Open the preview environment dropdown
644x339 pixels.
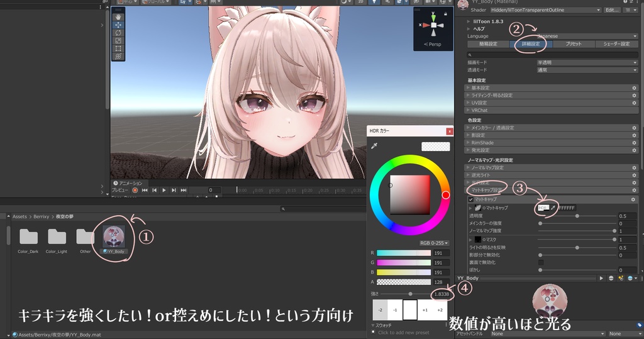point(631,278)
